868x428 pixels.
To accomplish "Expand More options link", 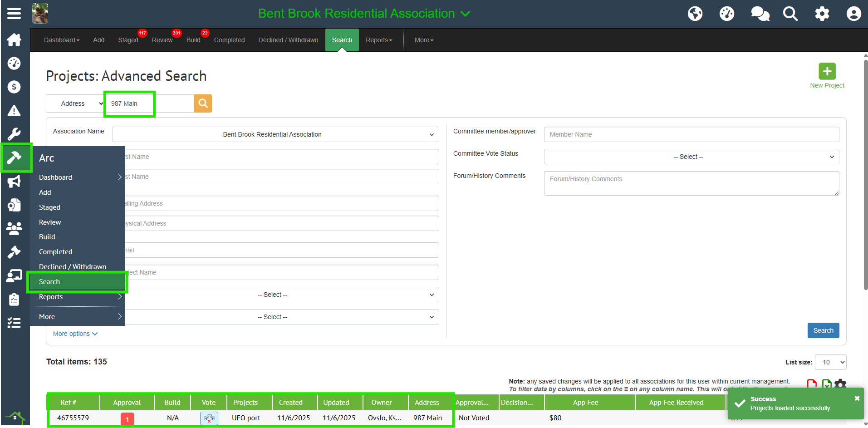I will [x=75, y=334].
